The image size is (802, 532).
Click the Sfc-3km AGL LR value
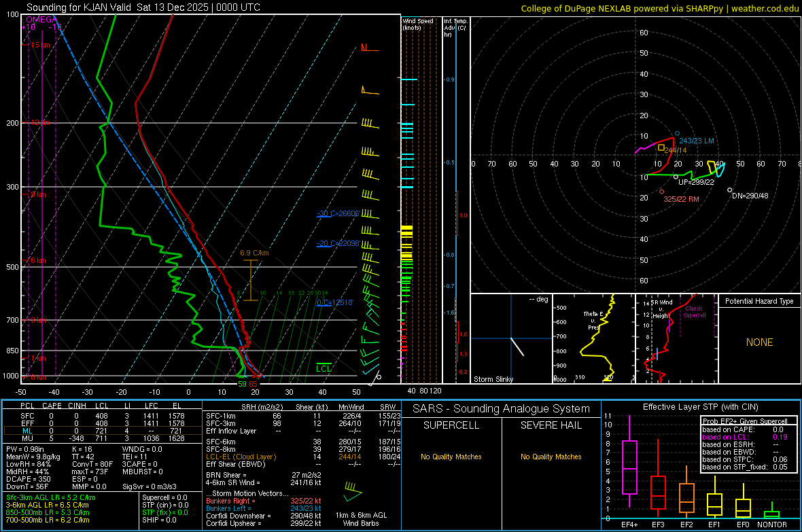tap(51, 497)
